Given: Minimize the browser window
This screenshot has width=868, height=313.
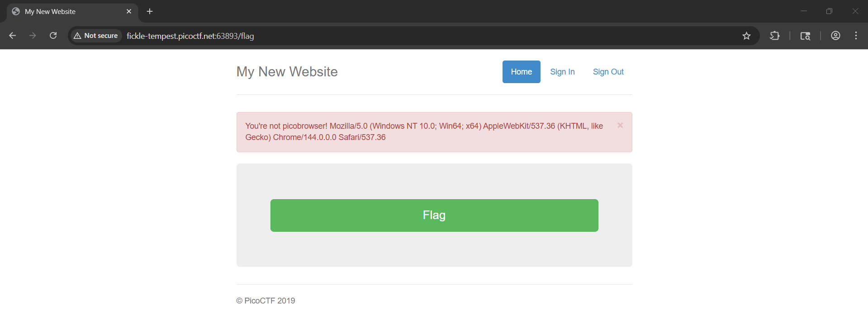Looking at the screenshot, I should pyautogui.click(x=803, y=11).
